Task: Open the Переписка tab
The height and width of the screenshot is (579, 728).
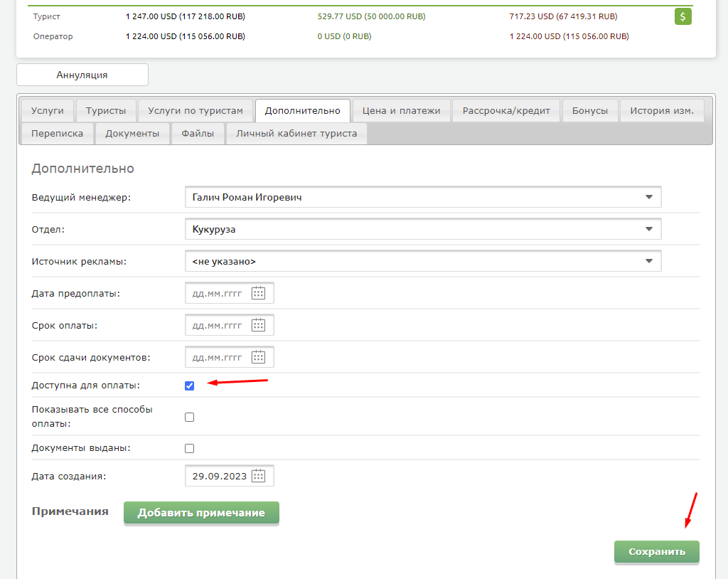Action: pyautogui.click(x=57, y=133)
